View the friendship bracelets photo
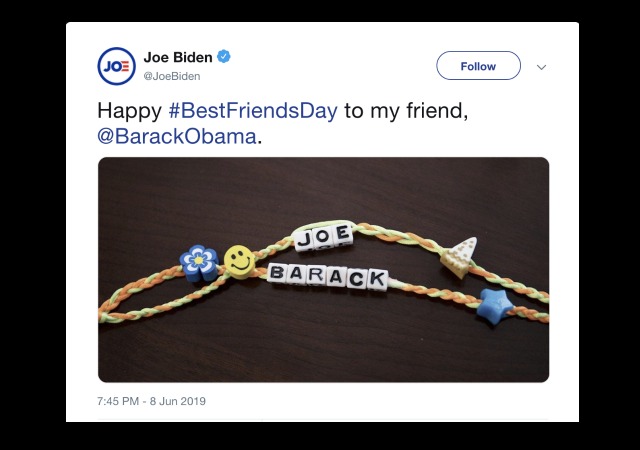 [324, 270]
